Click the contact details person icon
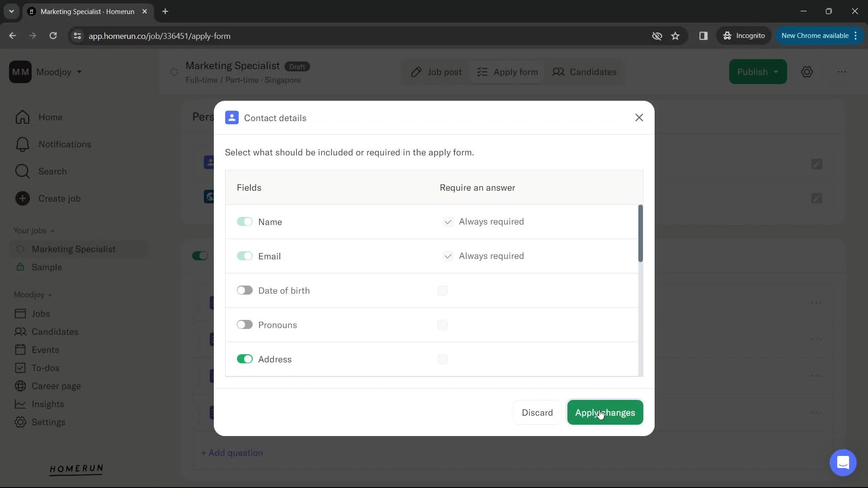This screenshot has width=868, height=488. pyautogui.click(x=232, y=117)
